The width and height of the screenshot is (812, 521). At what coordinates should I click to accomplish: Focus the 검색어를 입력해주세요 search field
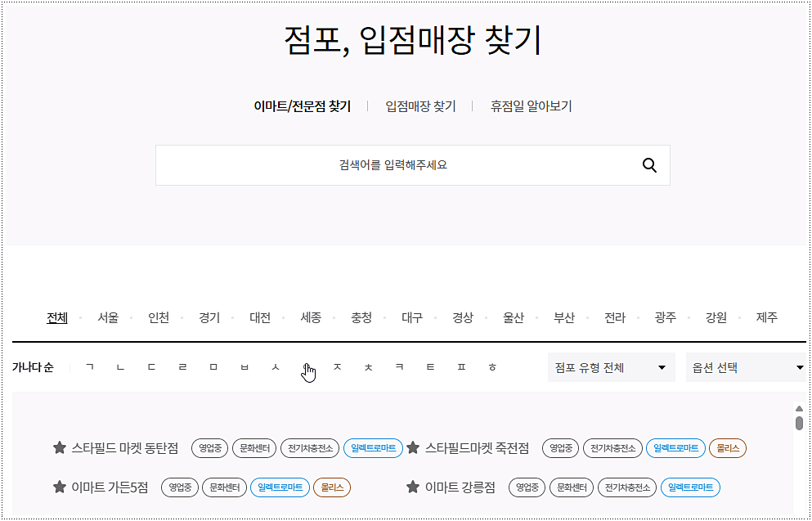[x=413, y=165]
